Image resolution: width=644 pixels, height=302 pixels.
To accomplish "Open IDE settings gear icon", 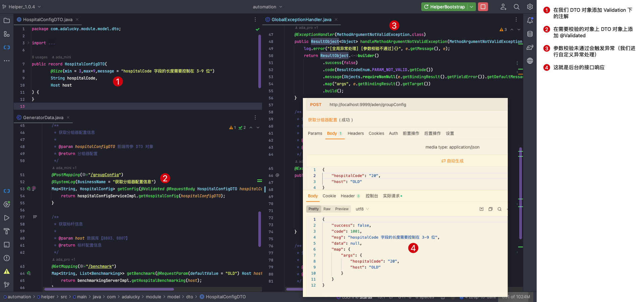I will [x=530, y=7].
